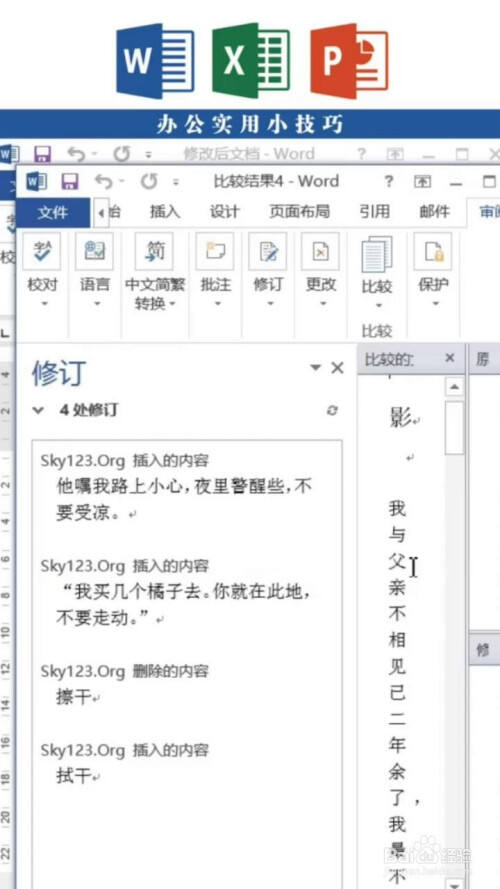The height and width of the screenshot is (889, 500).
Task: Click the 修订 tracking icon
Action: (268, 251)
